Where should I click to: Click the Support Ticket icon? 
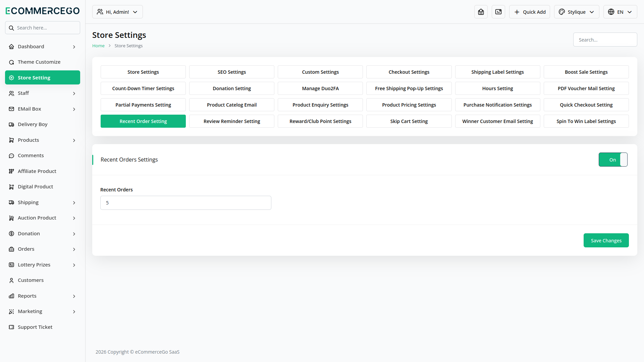click(11, 327)
